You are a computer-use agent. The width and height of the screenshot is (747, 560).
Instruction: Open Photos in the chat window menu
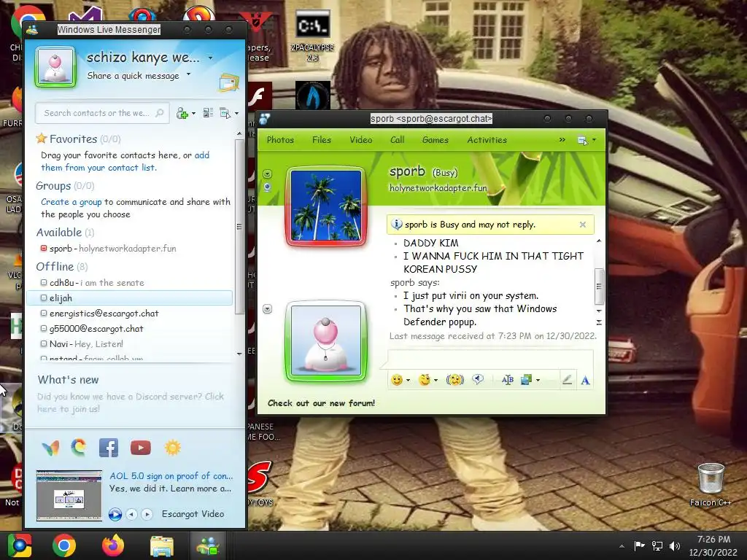280,140
